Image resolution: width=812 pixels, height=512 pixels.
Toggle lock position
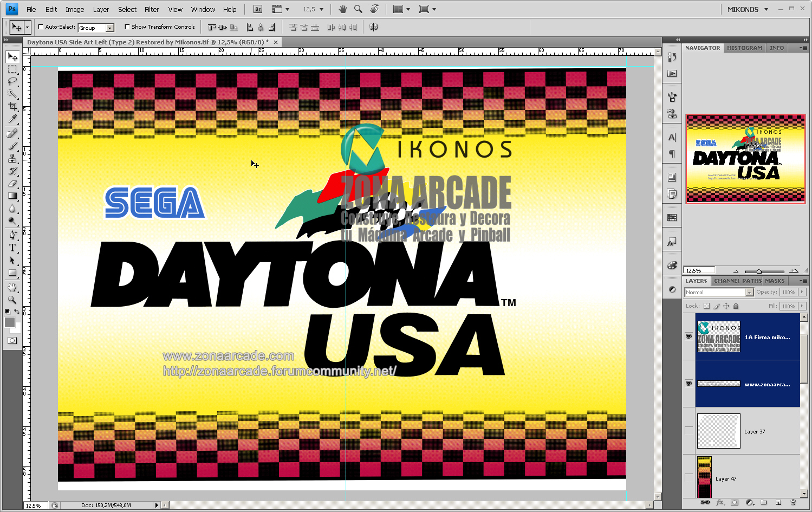tap(726, 306)
